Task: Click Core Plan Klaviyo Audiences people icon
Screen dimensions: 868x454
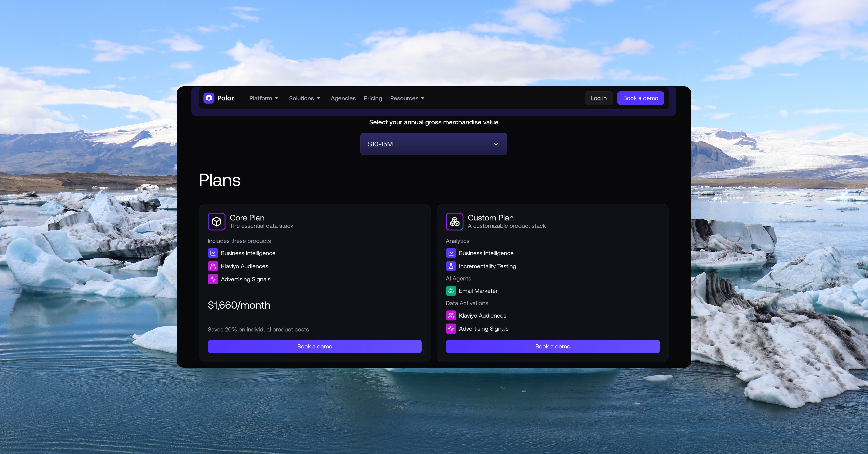Action: click(213, 266)
